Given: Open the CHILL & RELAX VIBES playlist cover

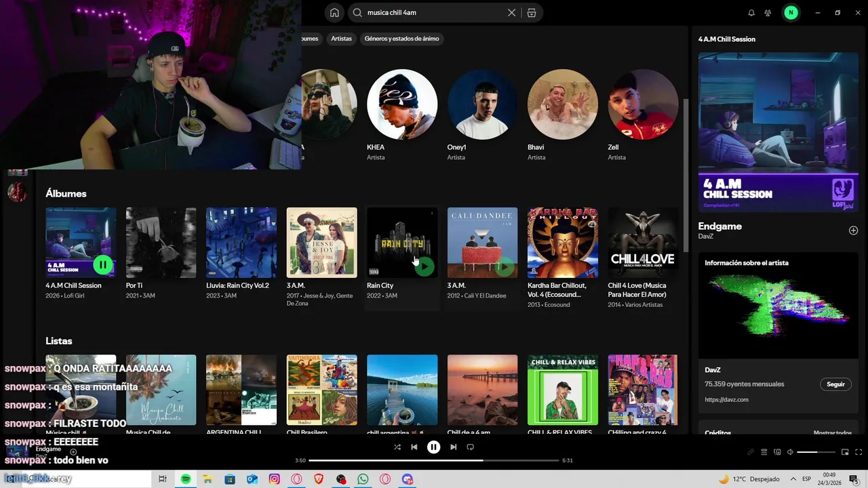Looking at the screenshot, I should [x=563, y=390].
